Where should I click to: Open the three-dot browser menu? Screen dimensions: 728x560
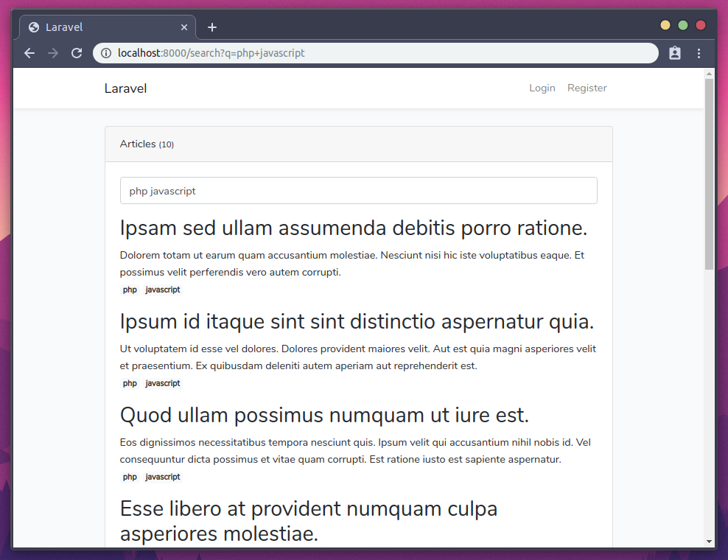(x=699, y=52)
